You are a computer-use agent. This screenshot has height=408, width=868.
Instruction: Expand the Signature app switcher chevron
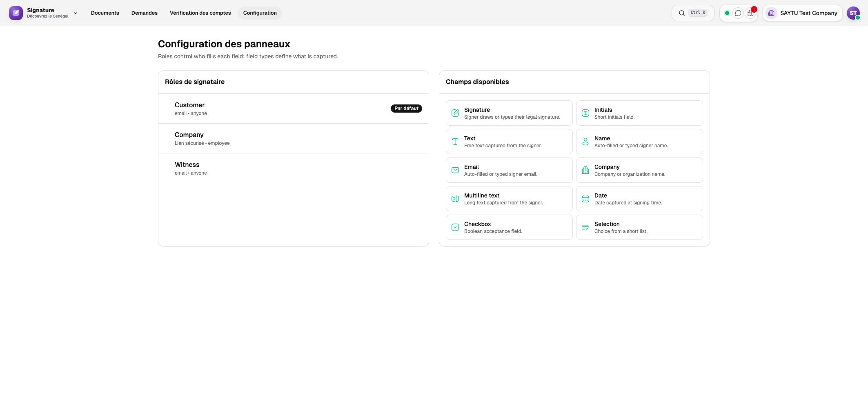tap(76, 13)
